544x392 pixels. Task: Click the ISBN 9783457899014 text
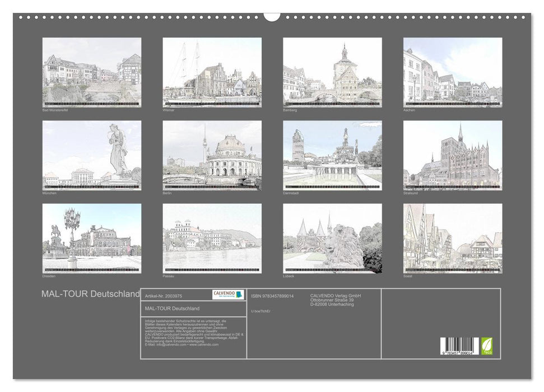[273, 296]
